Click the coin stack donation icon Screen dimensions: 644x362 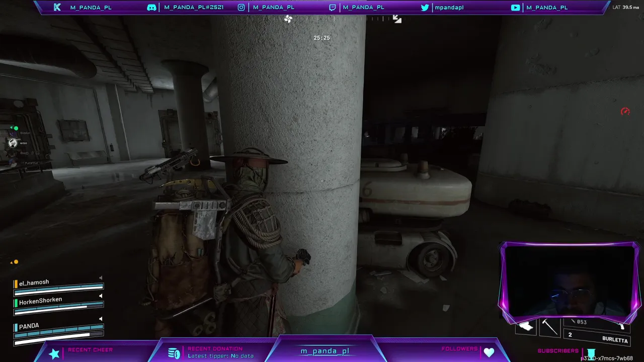coord(174,353)
